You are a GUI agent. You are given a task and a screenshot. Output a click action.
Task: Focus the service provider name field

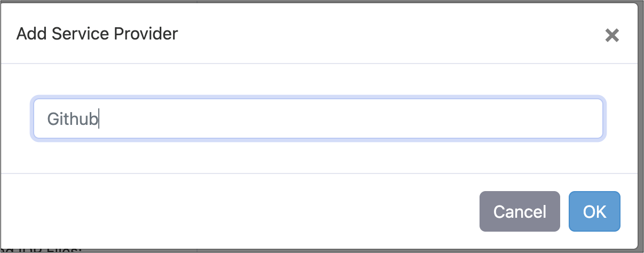coord(318,118)
